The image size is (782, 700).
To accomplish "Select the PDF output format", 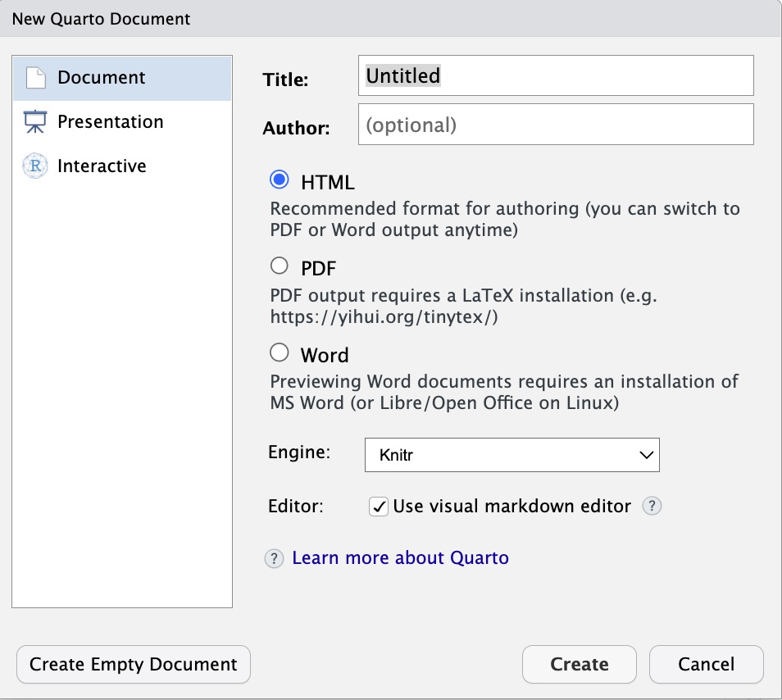I will (x=280, y=266).
